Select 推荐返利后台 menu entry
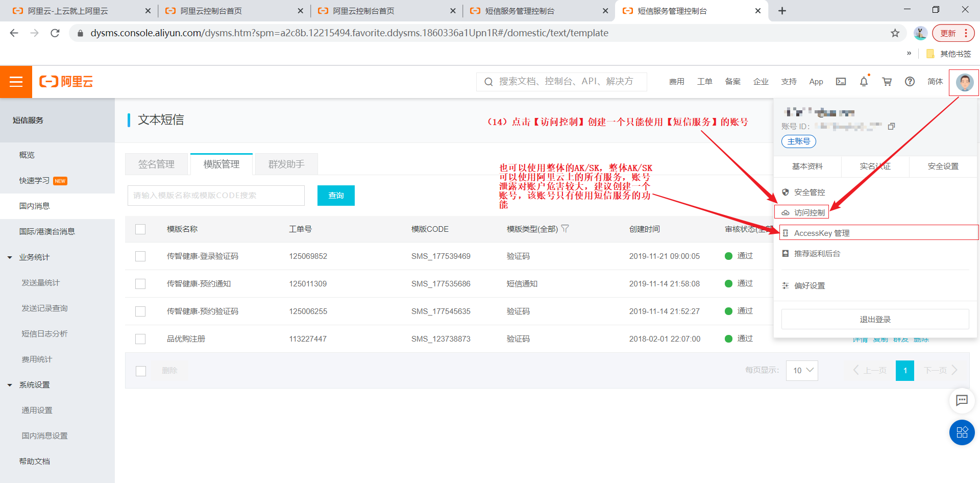The height and width of the screenshot is (483, 980). (x=817, y=254)
